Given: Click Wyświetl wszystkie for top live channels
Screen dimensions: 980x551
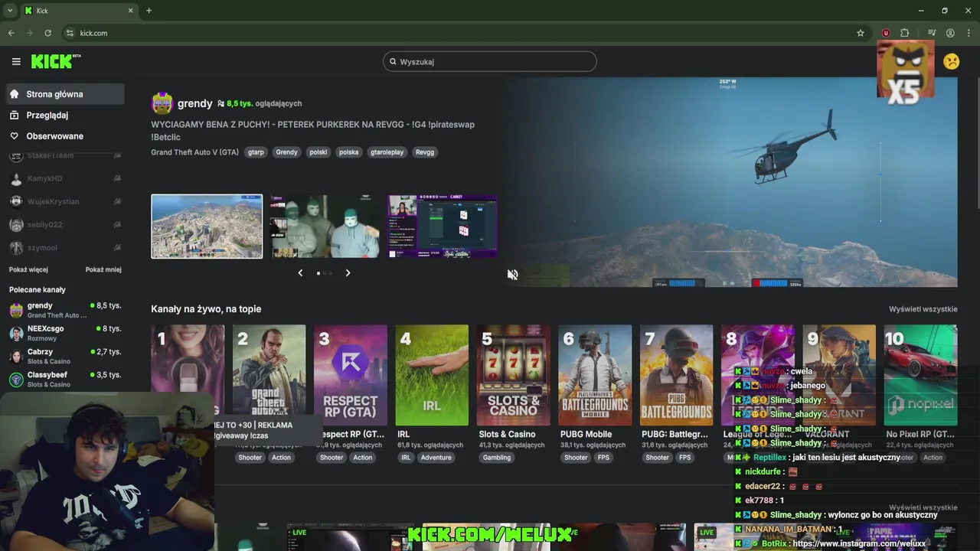Looking at the screenshot, I should coord(923,309).
